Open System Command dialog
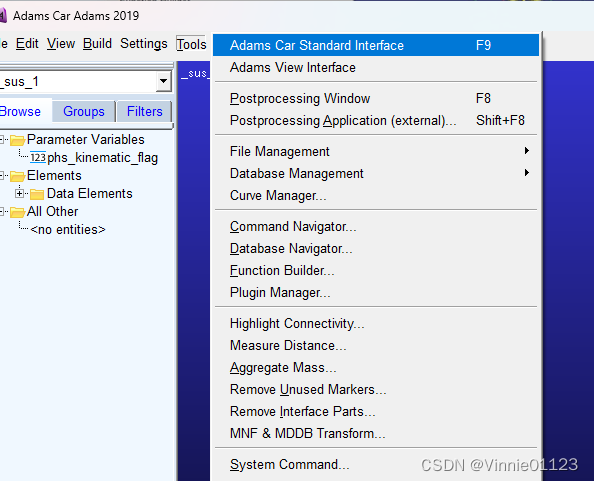Screen dimensions: 594x481 click(376, 464)
